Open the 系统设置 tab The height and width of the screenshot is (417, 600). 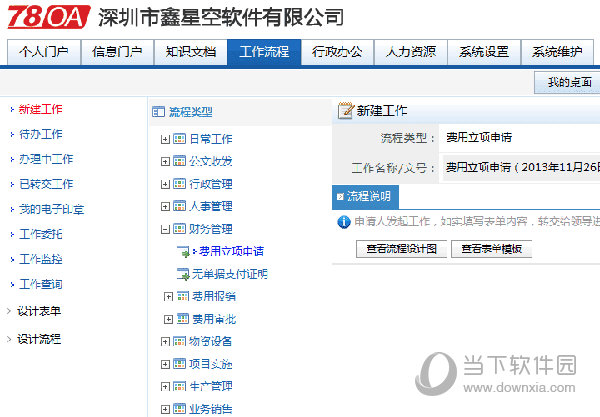(484, 52)
